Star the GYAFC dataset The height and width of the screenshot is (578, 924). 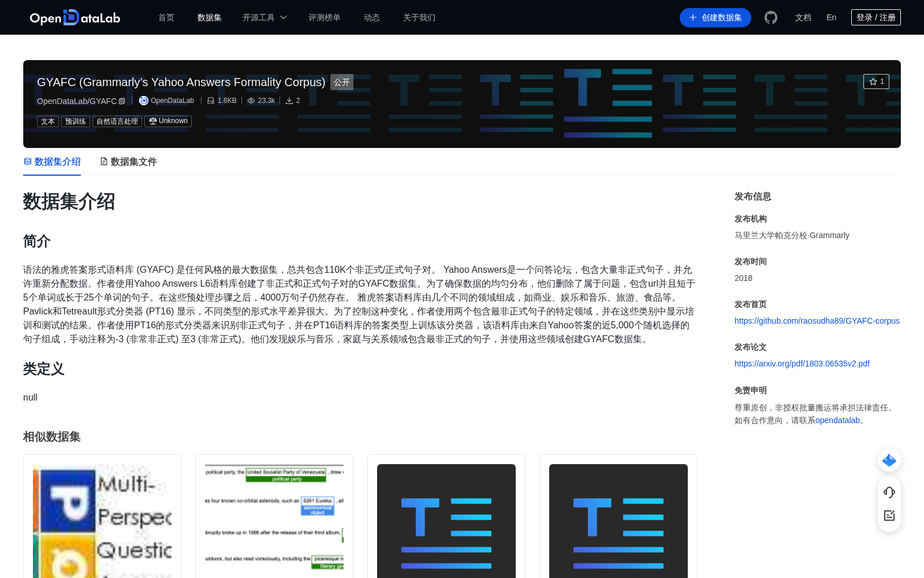[876, 81]
